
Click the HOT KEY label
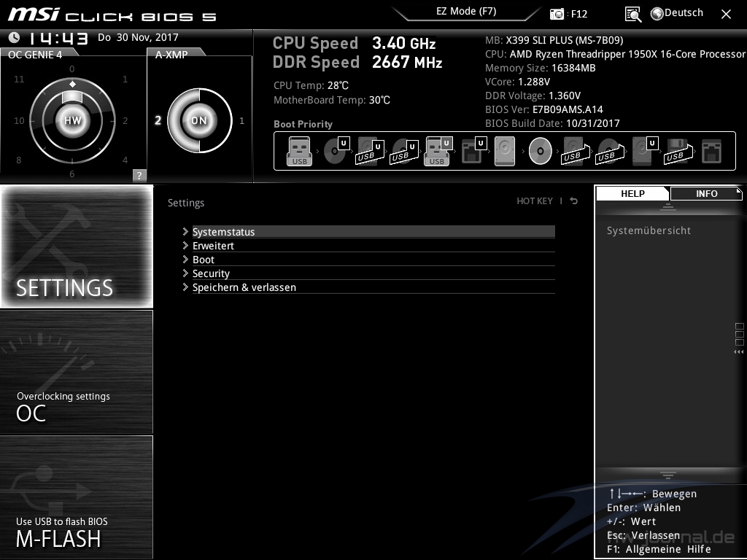point(535,201)
